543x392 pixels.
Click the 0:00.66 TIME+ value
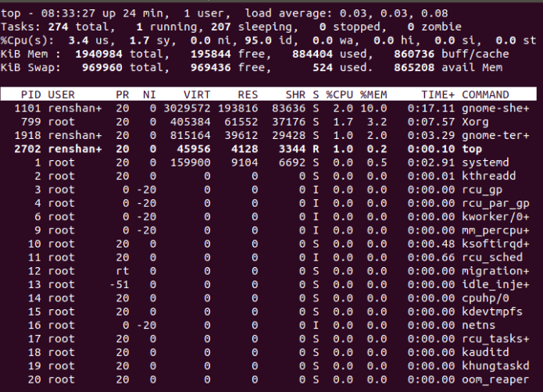431,257
